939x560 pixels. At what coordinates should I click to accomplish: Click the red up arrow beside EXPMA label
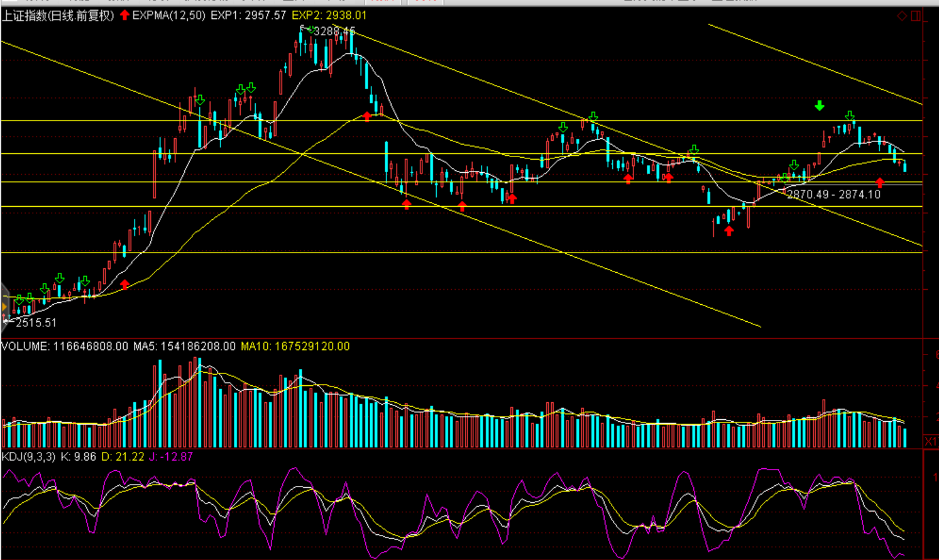click(124, 15)
